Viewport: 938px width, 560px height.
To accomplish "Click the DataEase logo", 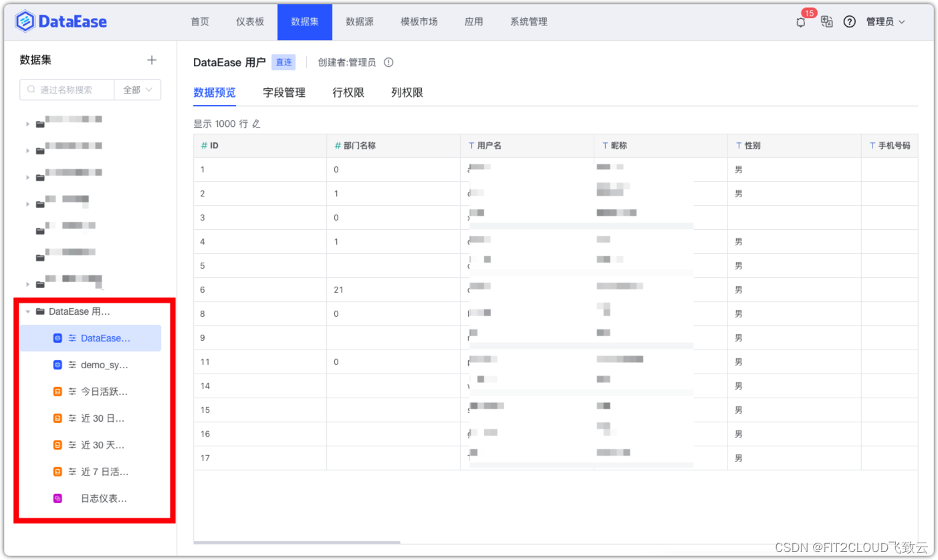I will [61, 22].
